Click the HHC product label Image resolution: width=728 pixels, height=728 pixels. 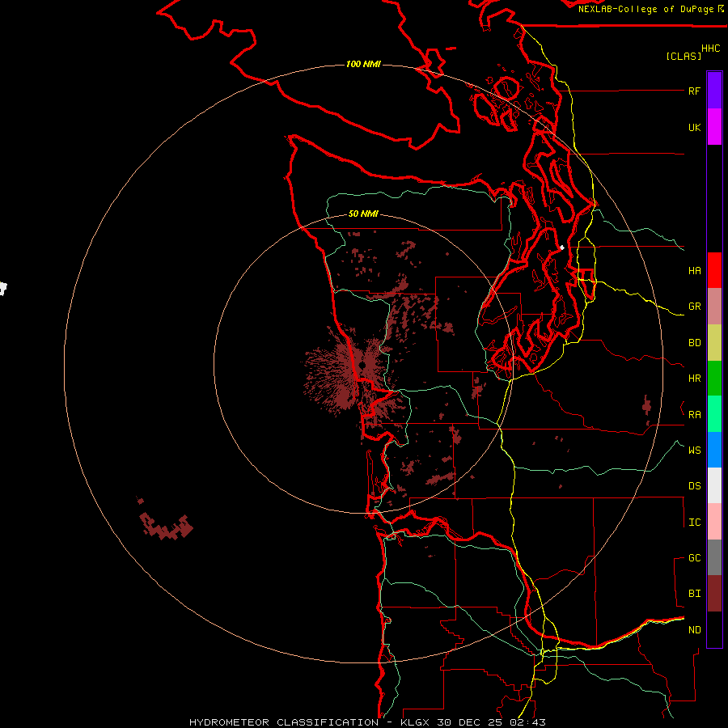click(710, 49)
